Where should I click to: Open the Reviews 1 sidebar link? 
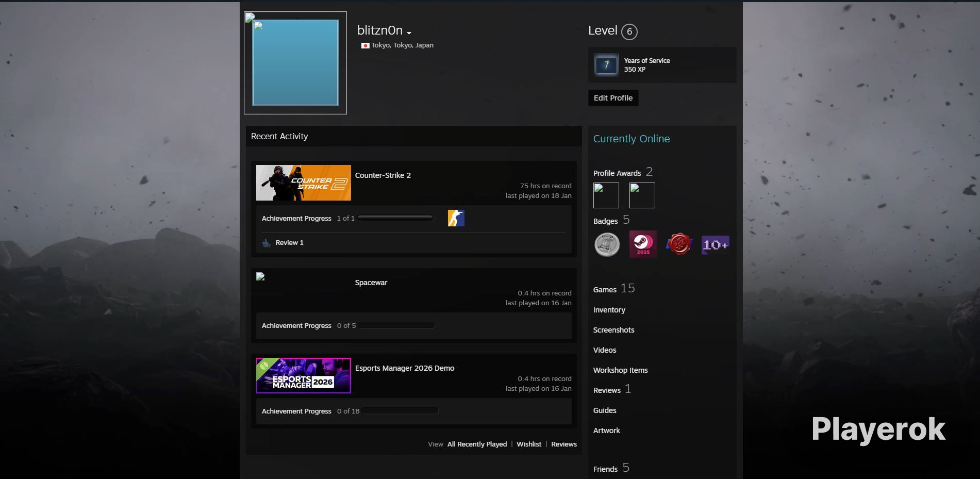click(x=612, y=389)
